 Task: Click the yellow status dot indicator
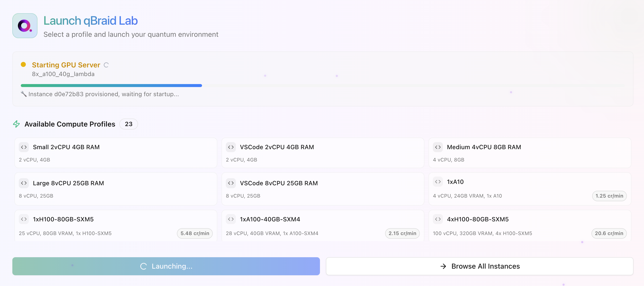click(x=23, y=64)
